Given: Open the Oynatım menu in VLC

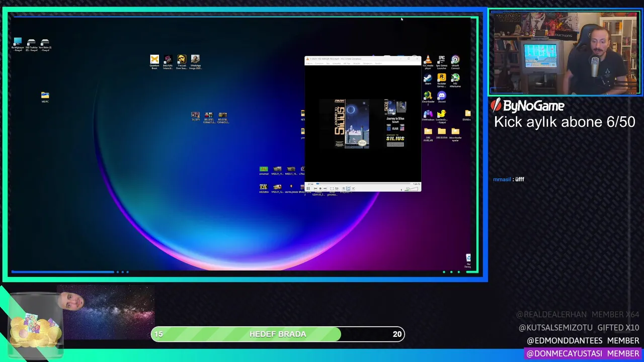Looking at the screenshot, I should point(319,63).
